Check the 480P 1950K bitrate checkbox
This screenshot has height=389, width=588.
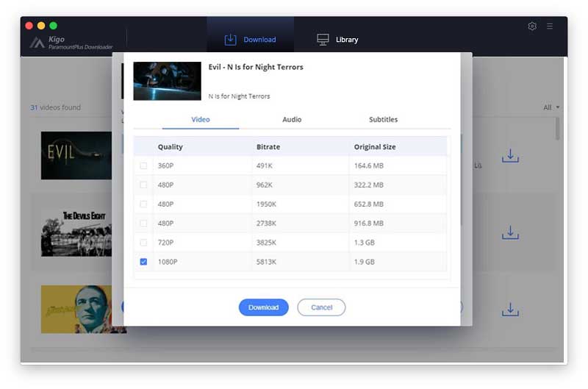pos(143,204)
